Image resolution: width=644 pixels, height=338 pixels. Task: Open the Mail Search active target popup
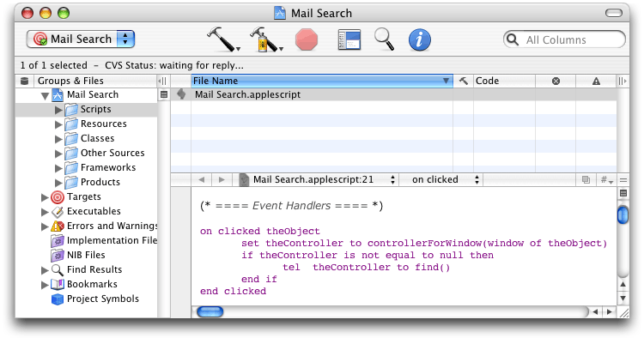[x=81, y=39]
